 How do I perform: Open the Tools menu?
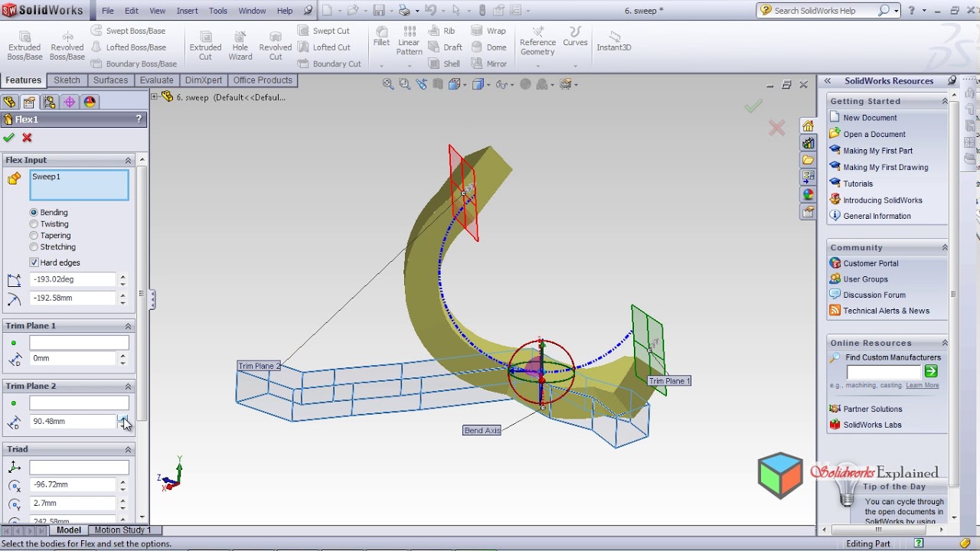tap(218, 11)
